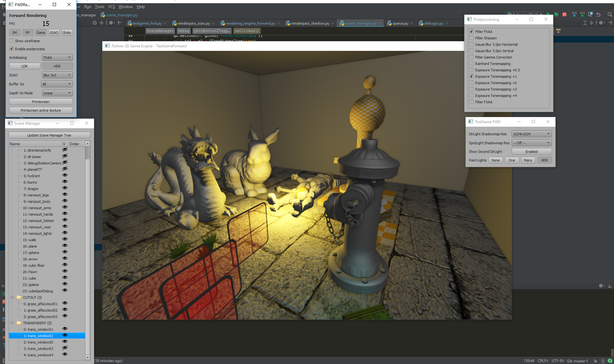Collapse the CUTOUT (3) tree group
The width and height of the screenshot is (614, 364).
(12, 297)
